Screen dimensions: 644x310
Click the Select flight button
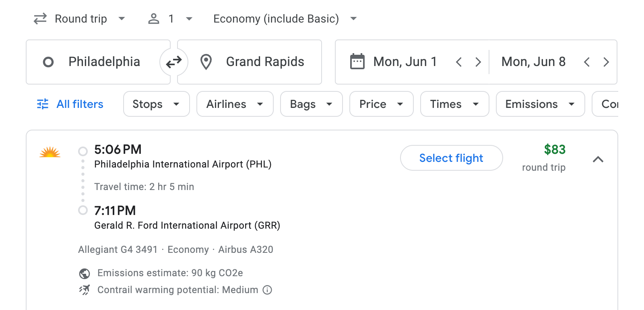451,158
